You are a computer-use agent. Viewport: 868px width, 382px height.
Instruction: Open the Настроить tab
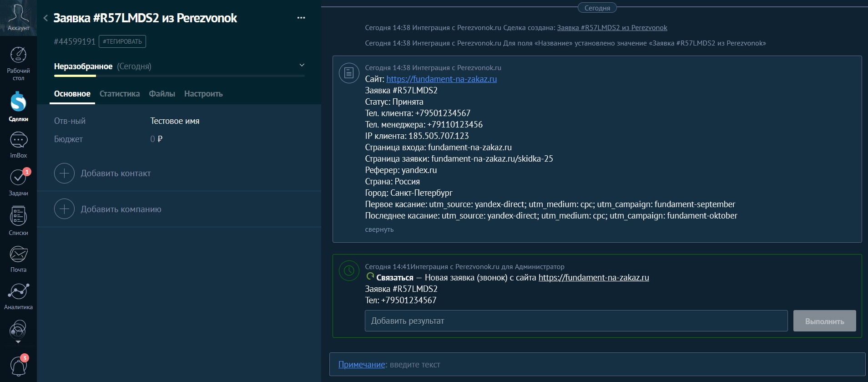203,94
